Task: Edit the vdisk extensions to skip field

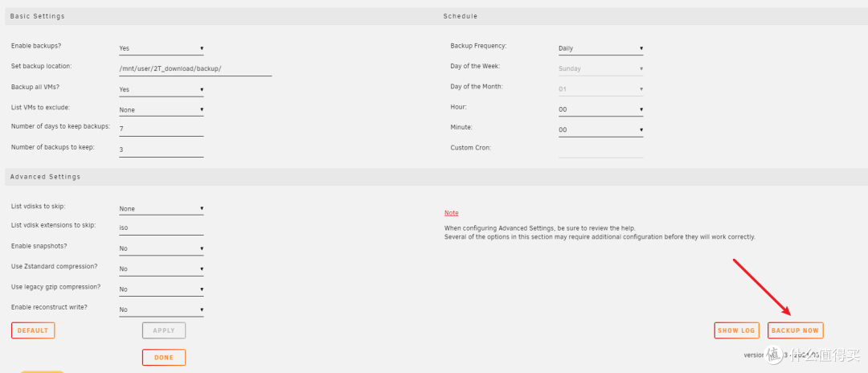Action: pos(161,227)
